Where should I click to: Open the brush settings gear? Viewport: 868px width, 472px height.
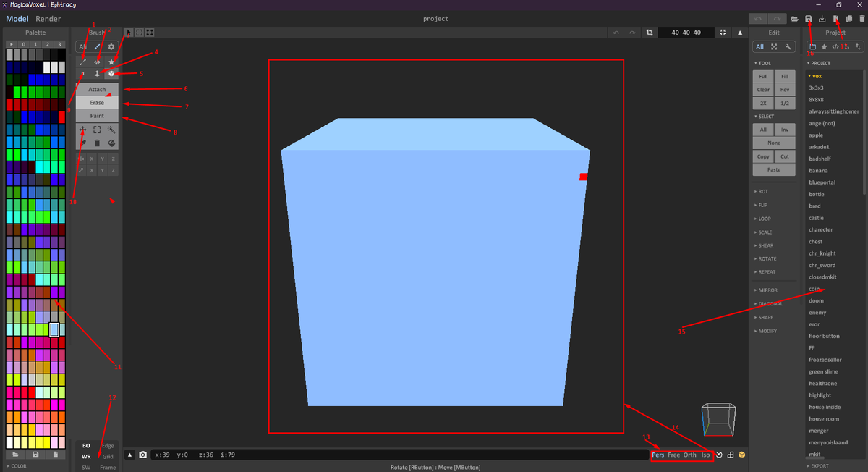[x=111, y=46]
